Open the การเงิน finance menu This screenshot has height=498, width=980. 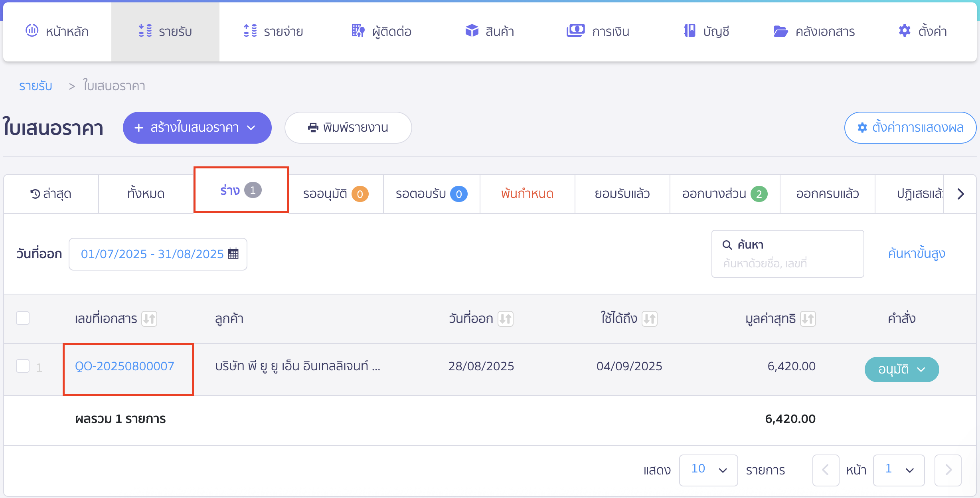[x=598, y=31]
